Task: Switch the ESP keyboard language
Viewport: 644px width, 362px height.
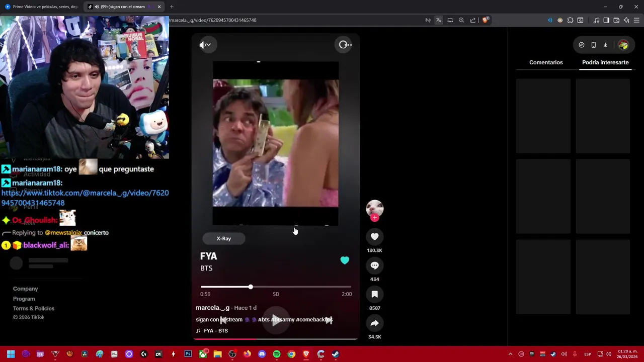Action: click(587, 354)
